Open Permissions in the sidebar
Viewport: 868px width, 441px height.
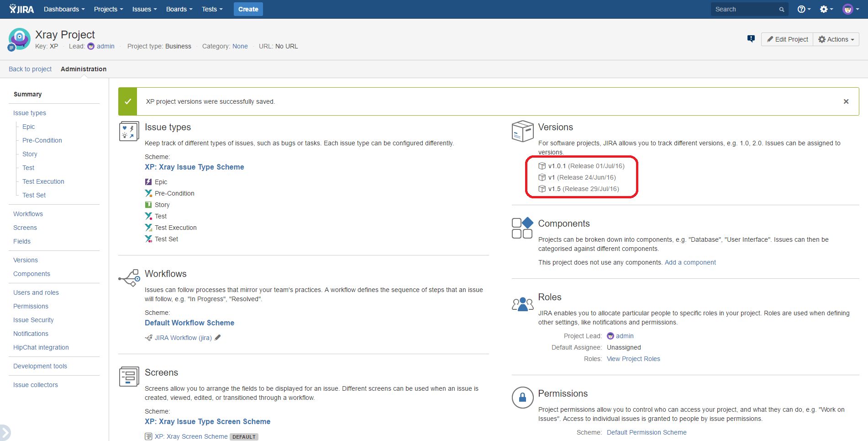[31, 306]
